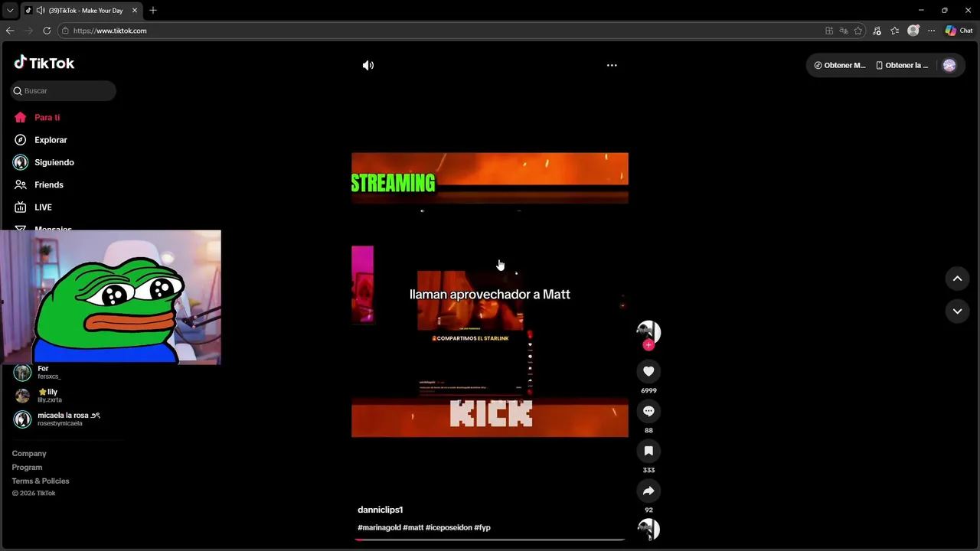The width and height of the screenshot is (980, 551).
Task: Go back in browser history
Action: click(10, 31)
